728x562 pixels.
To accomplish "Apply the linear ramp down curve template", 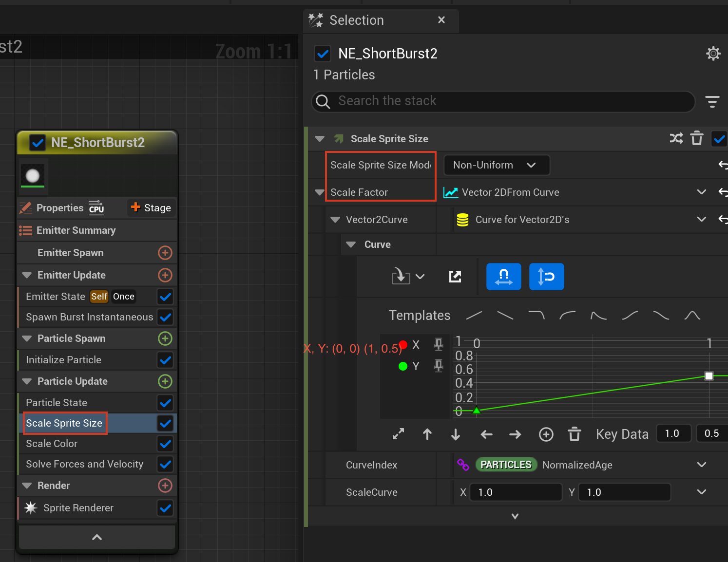I will (x=505, y=316).
